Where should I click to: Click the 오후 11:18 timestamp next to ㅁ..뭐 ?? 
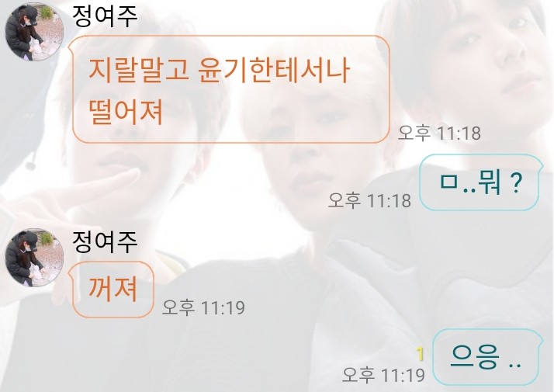(369, 200)
